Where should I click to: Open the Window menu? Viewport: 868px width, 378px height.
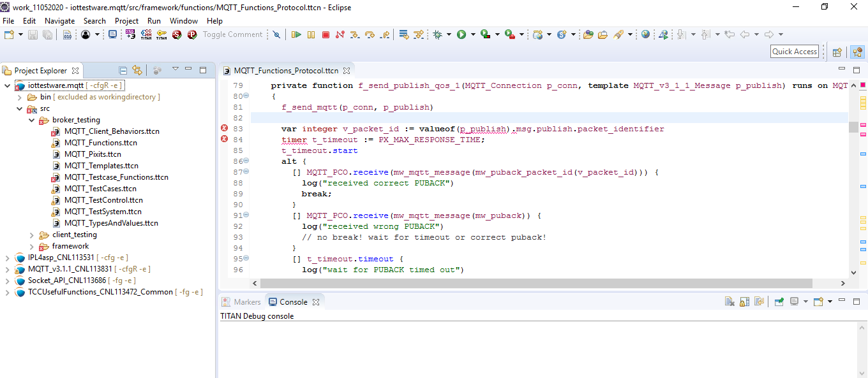[184, 20]
